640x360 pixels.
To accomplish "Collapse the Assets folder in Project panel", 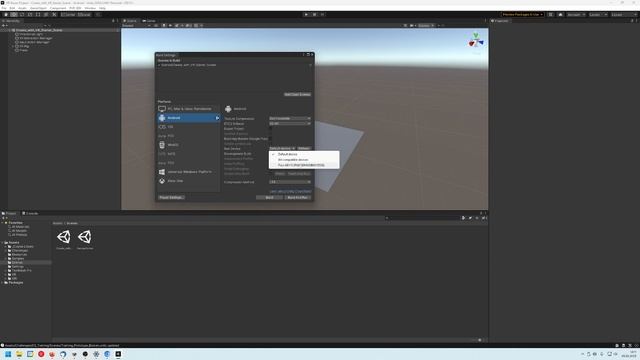I will click(2, 242).
